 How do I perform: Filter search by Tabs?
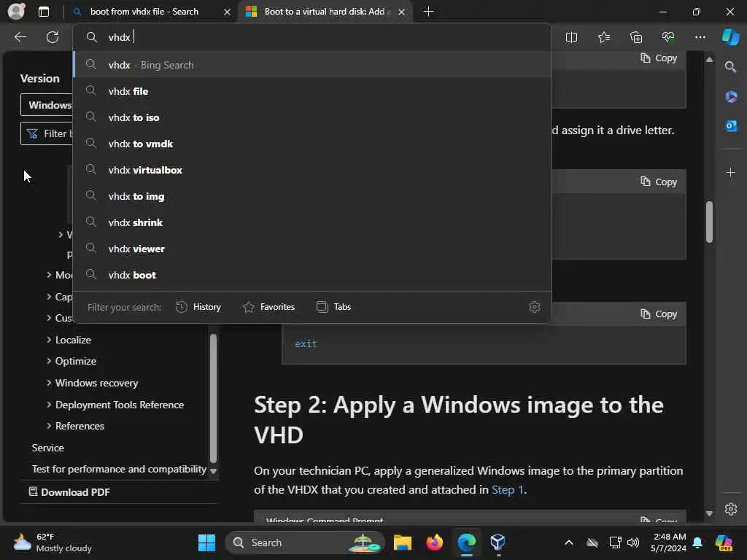click(333, 307)
